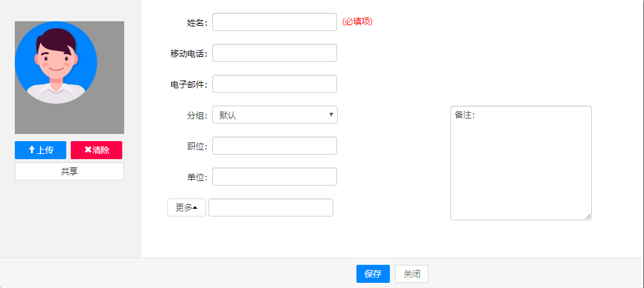Click the 姓名 field label
This screenshot has height=288, width=644.
[197, 23]
